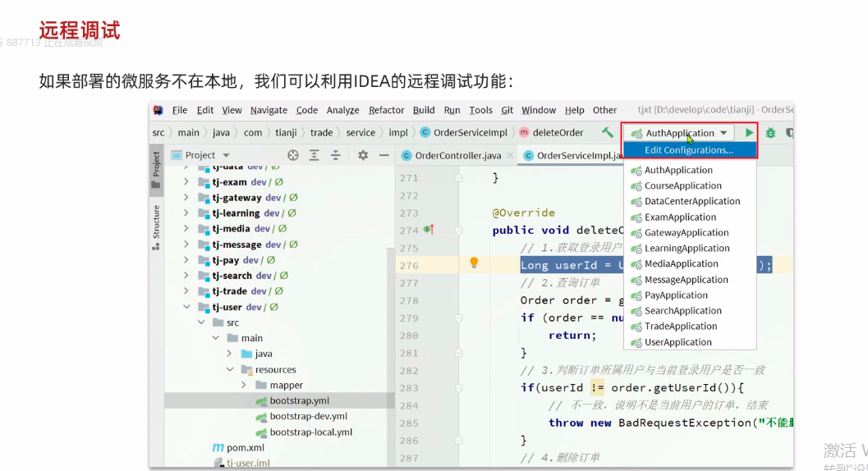Open the File menu
Viewport: 868px width, 471px height.
tap(179, 110)
